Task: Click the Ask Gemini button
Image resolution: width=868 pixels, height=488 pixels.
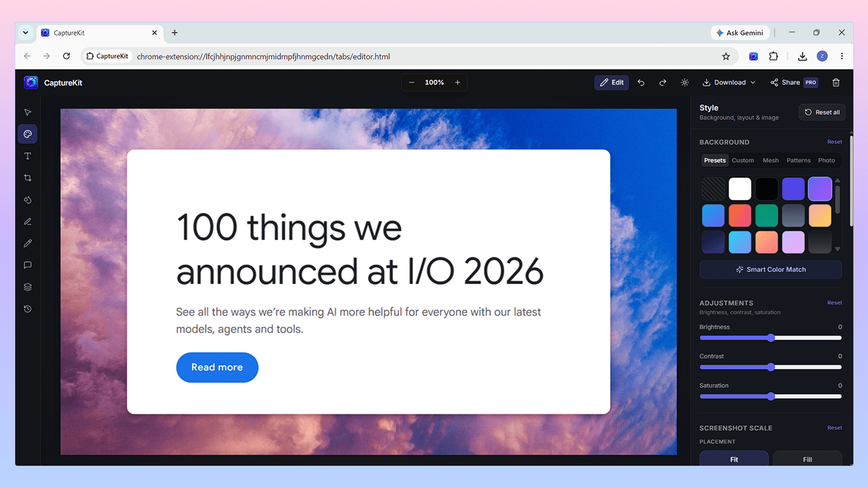Action: 739,33
